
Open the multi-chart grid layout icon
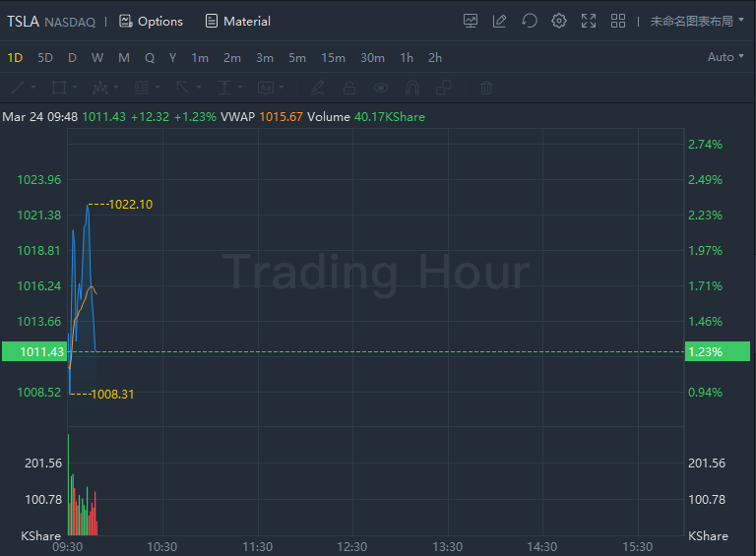tap(618, 21)
